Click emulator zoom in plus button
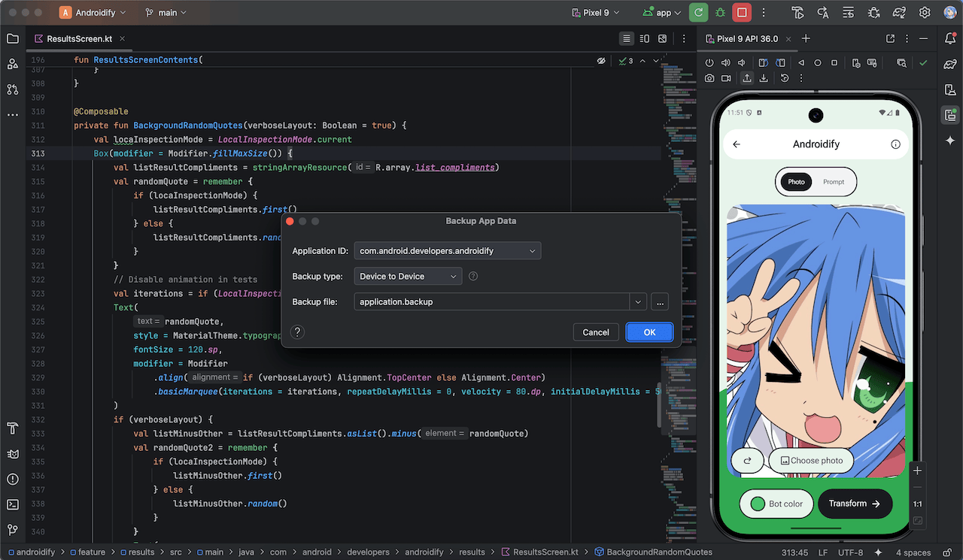This screenshot has height=560, width=963. click(x=917, y=471)
